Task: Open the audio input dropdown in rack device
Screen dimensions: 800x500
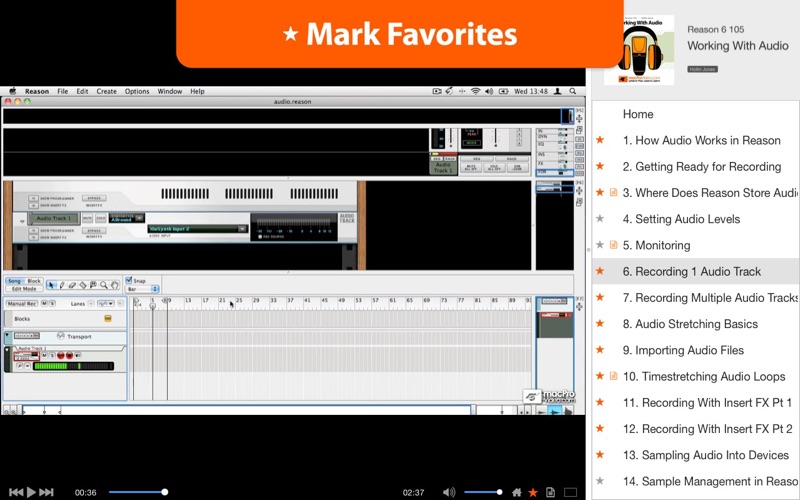Action: (243, 229)
